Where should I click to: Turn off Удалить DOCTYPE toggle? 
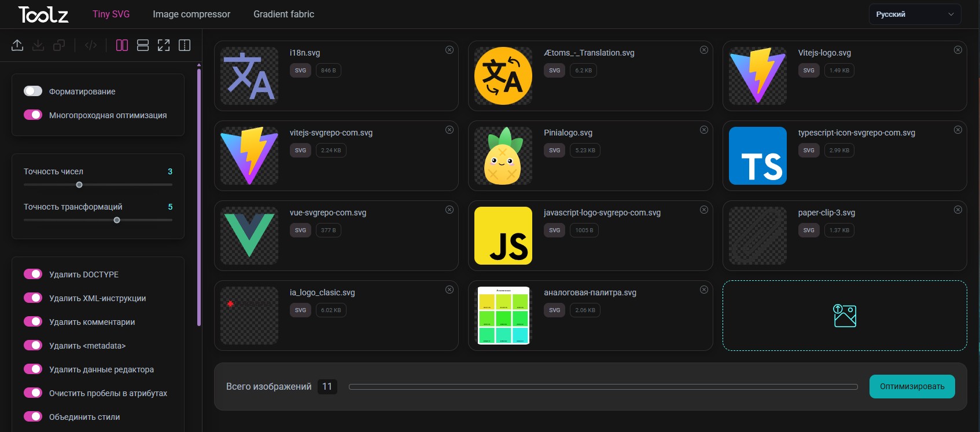(x=33, y=274)
